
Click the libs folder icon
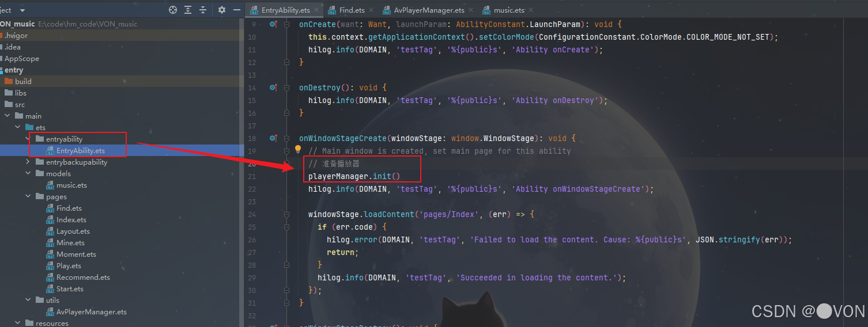pyautogui.click(x=8, y=93)
